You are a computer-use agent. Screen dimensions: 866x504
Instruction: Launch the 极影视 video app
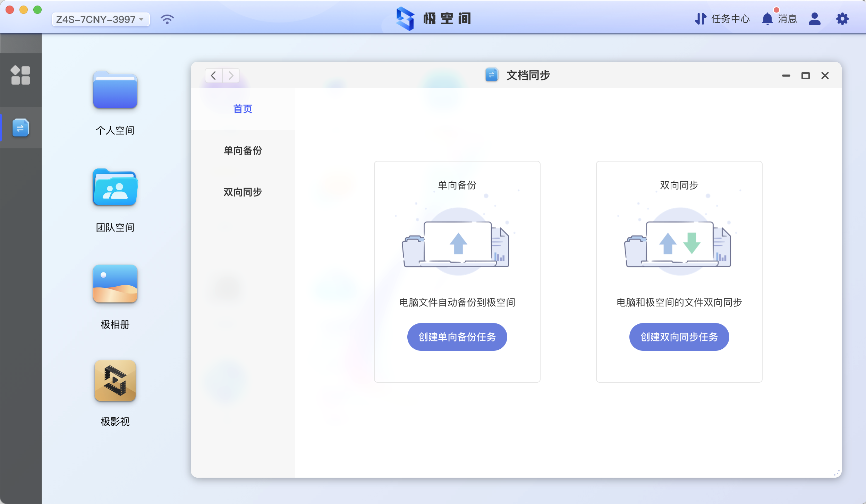(x=115, y=381)
